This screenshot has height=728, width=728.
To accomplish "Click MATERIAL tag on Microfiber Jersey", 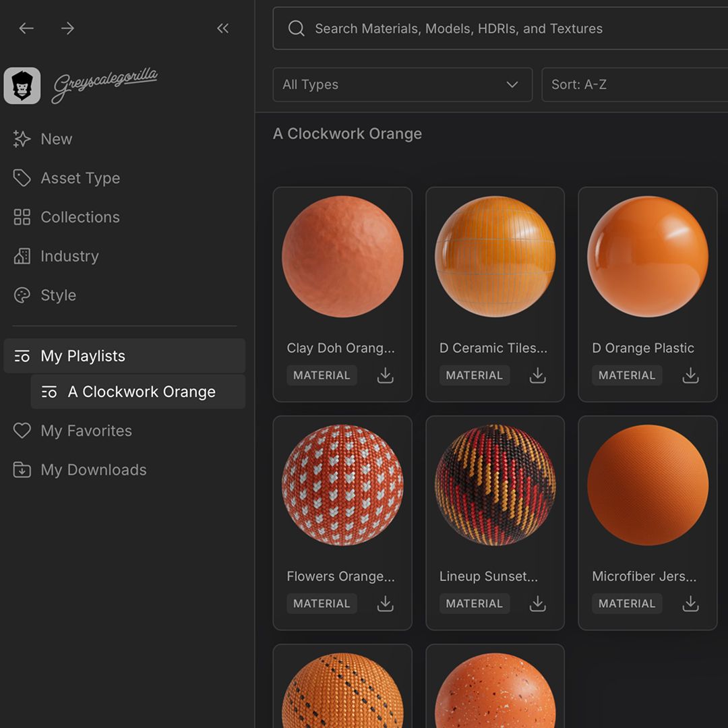I will (x=627, y=603).
